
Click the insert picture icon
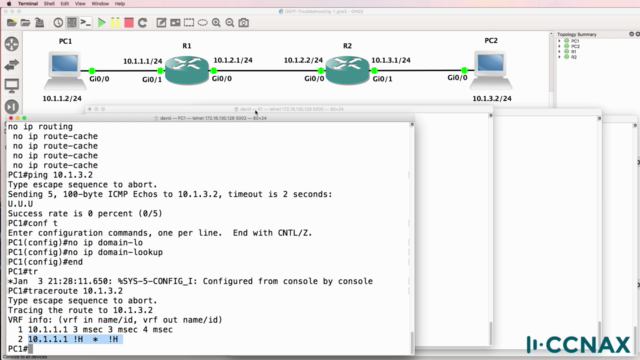click(175, 22)
